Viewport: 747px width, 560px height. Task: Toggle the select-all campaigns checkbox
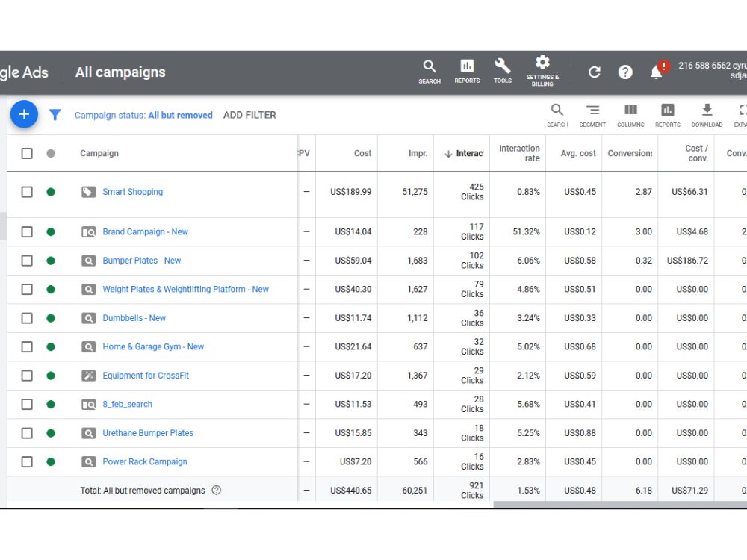(27, 153)
